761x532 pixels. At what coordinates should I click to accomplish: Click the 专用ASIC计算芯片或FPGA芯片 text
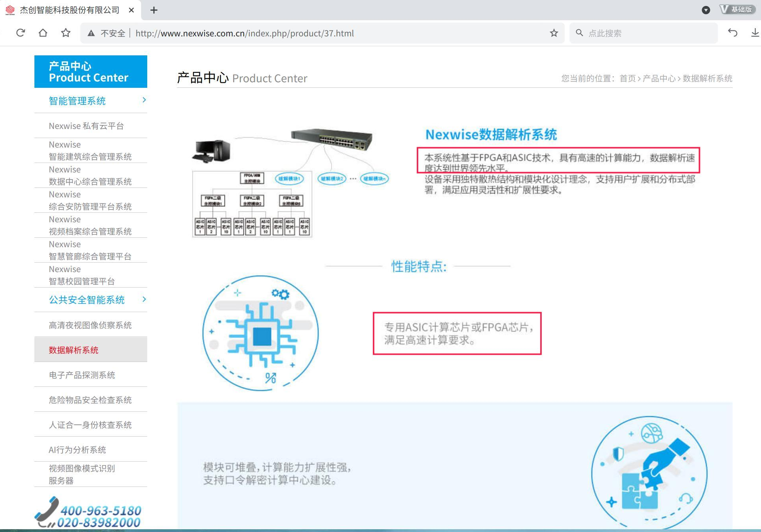point(459,333)
